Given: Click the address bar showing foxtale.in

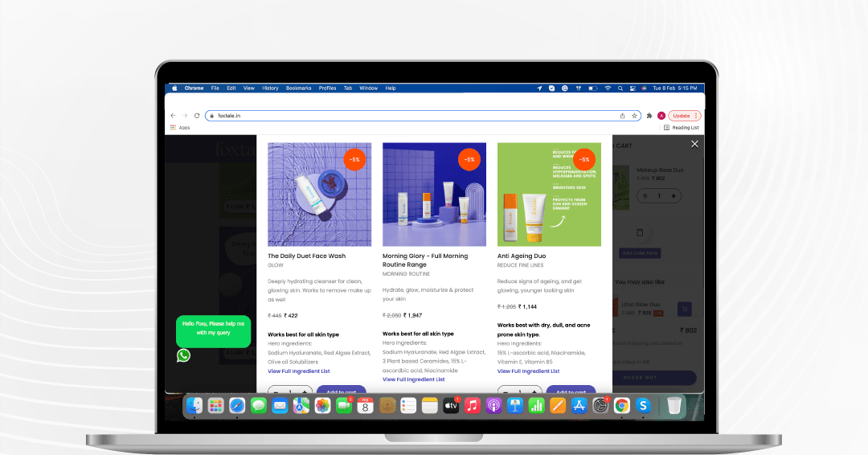Looking at the screenshot, I should [x=423, y=116].
